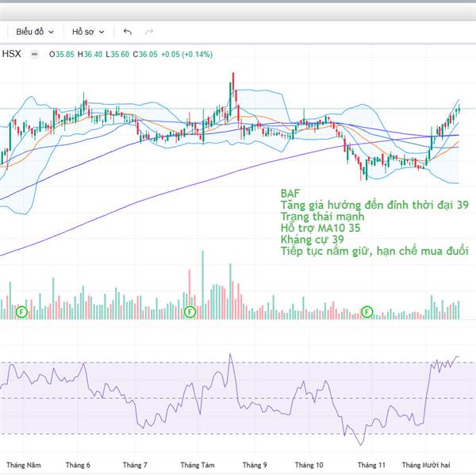Click the F marker in Tháng Tám

[190, 312]
